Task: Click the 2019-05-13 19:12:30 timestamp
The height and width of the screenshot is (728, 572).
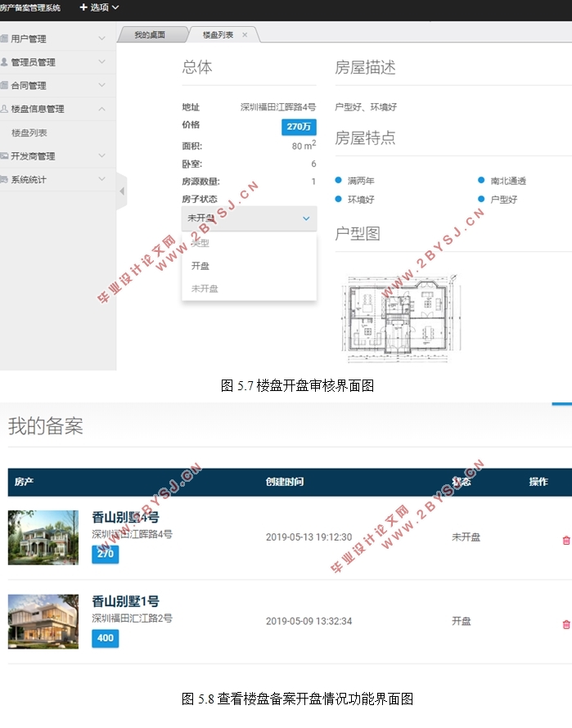Action: 309,537
